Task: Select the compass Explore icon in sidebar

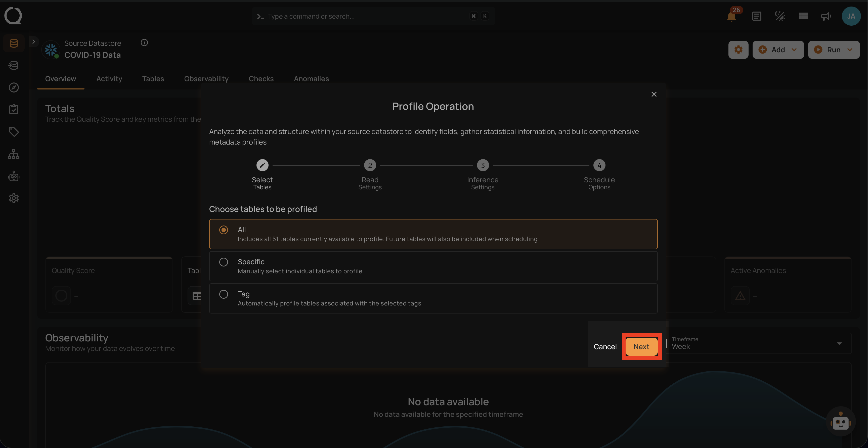Action: 14,87
